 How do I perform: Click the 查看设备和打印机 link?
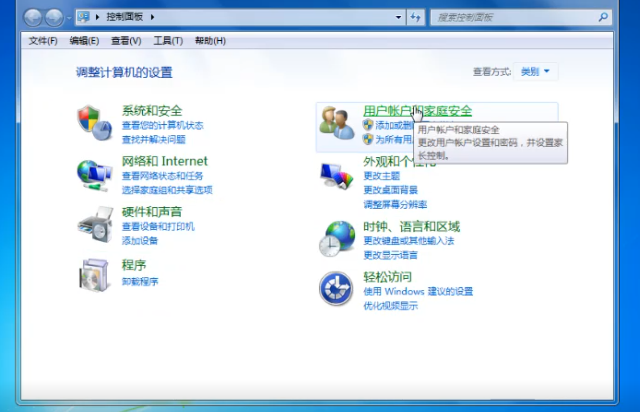(x=158, y=227)
